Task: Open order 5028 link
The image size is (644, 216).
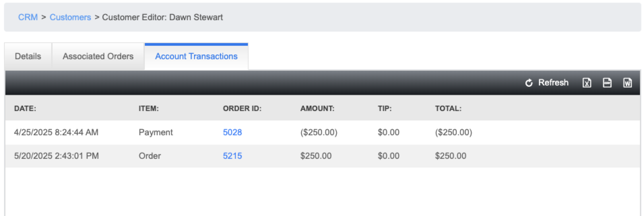Action: [x=232, y=132]
